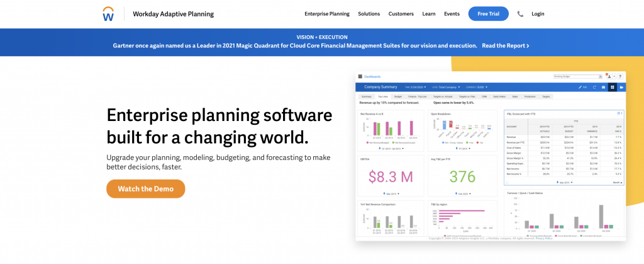This screenshot has height=264, width=644.
Task: Open the Mar 2019 dropdown below P&L table
Action: click(x=566, y=183)
